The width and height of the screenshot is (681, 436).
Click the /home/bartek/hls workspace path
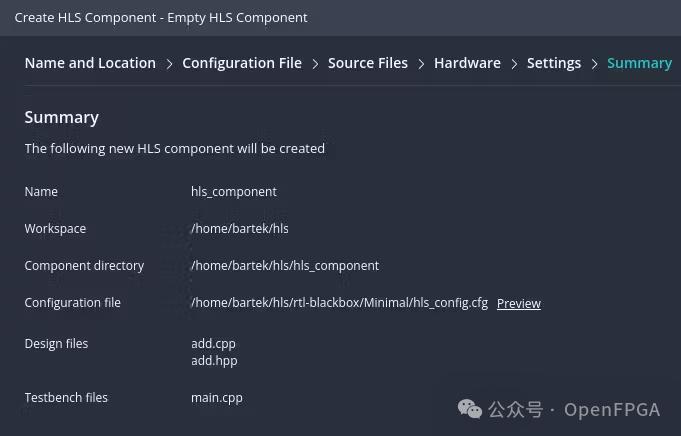pos(239,228)
